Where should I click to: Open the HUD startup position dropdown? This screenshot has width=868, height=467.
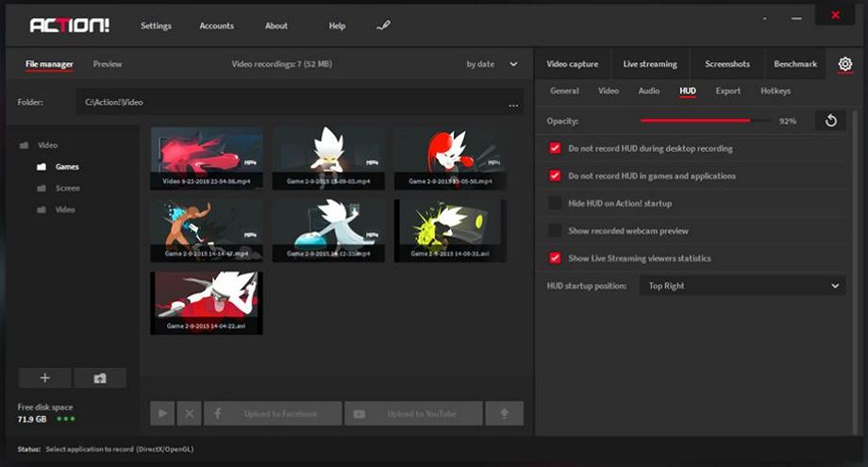[743, 286]
